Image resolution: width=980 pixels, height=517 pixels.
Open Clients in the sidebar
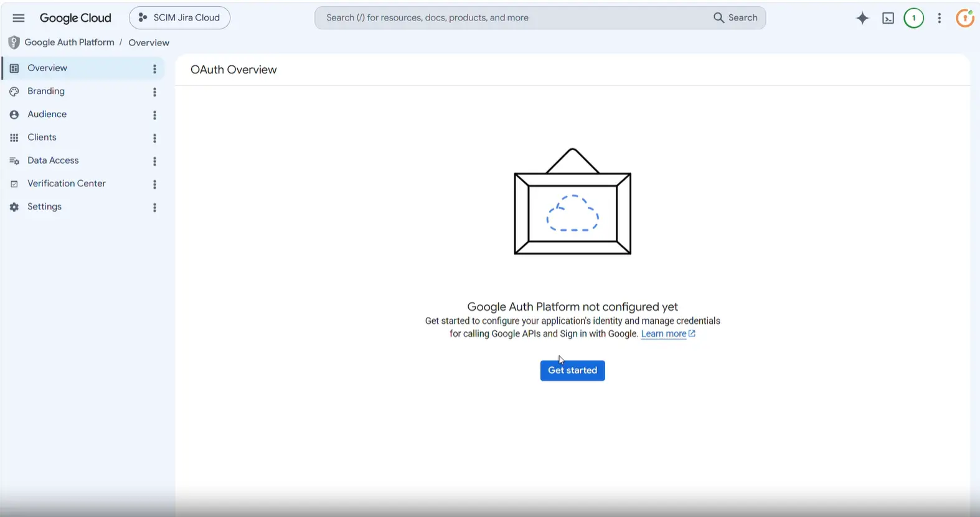83,137
